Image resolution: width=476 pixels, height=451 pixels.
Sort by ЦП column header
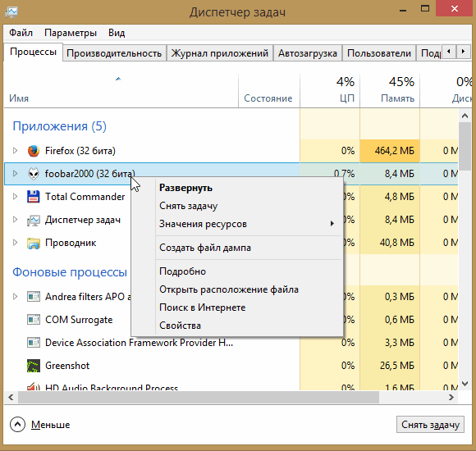click(x=330, y=91)
